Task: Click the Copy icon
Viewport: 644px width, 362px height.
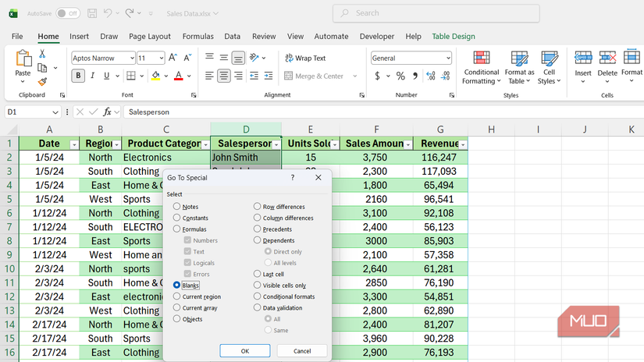Action: click(42, 68)
